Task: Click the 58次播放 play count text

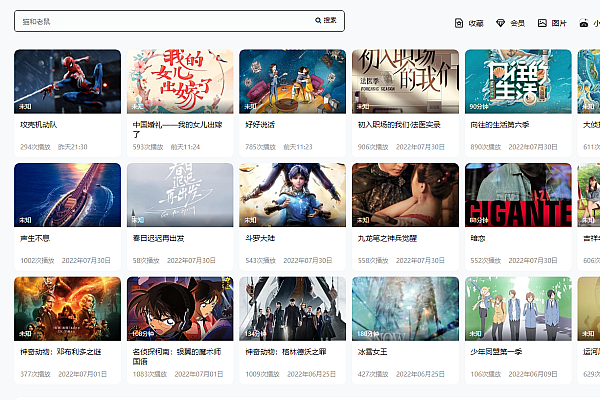Action: click(146, 261)
